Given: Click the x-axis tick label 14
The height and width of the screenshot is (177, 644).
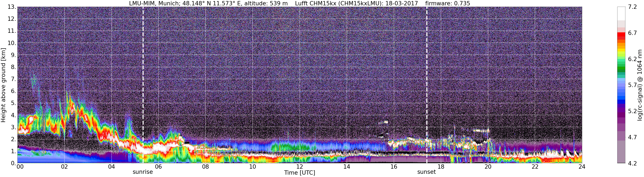Looking at the screenshot, I should coord(347,167).
